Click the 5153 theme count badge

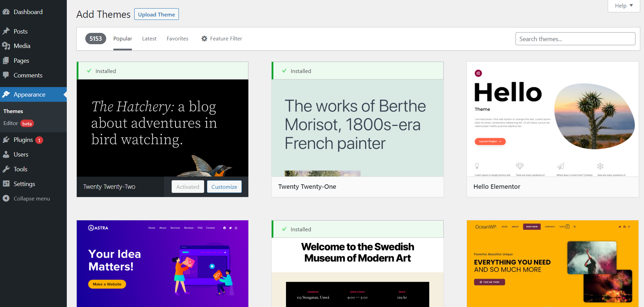pos(96,39)
